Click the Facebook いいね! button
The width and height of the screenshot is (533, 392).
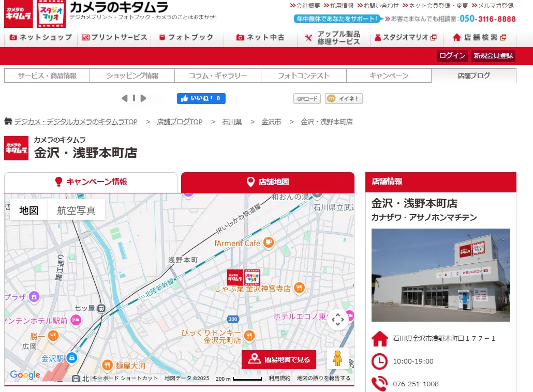coord(201,98)
